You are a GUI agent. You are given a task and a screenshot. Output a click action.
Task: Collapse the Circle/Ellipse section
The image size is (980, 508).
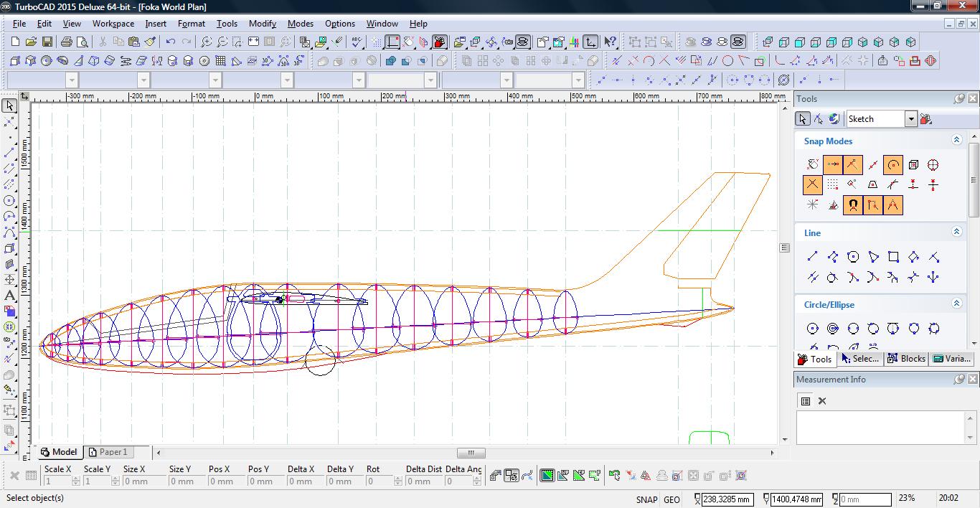click(x=956, y=304)
